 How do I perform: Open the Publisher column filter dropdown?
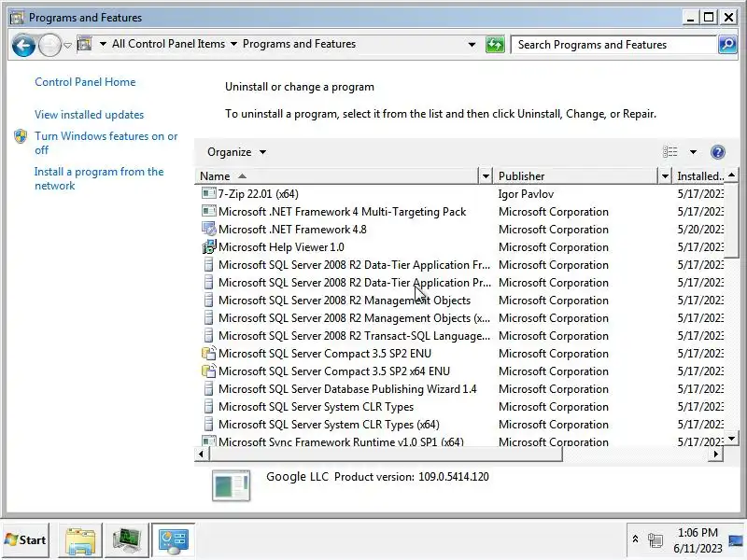665,176
